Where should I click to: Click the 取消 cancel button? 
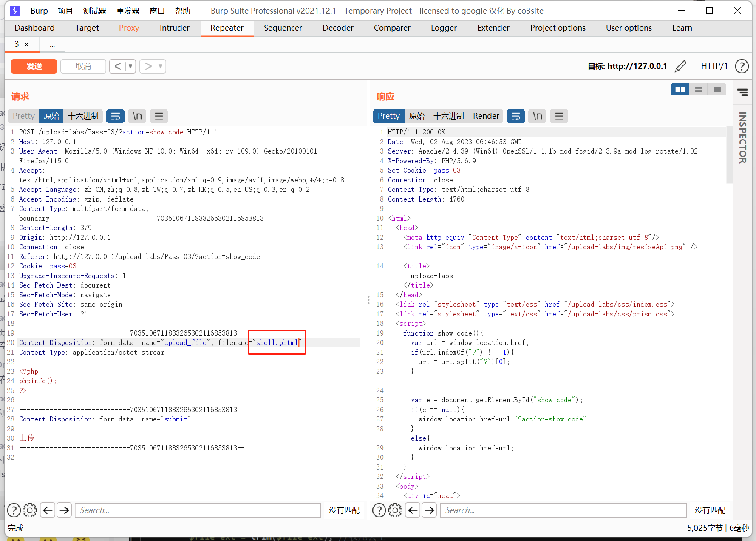point(83,66)
